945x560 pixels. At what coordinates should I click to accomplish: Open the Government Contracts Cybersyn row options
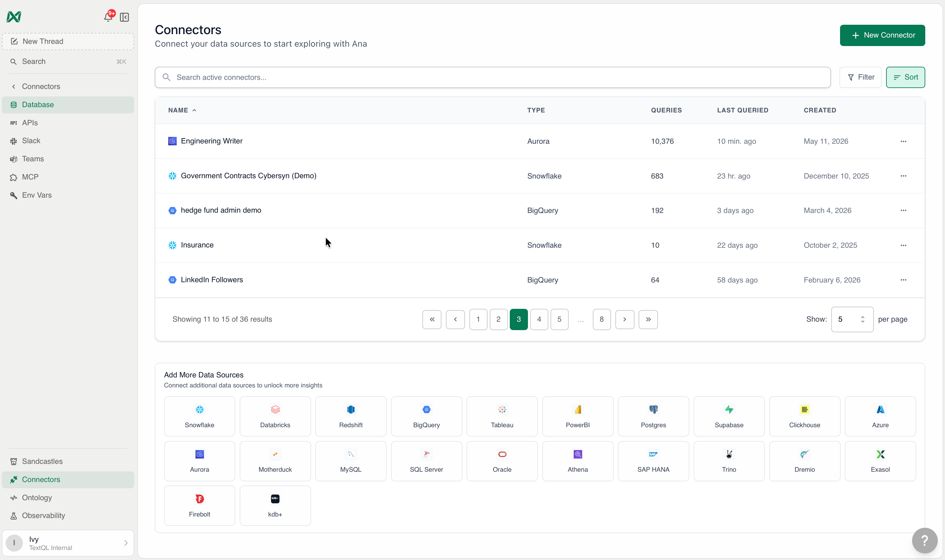[903, 176]
